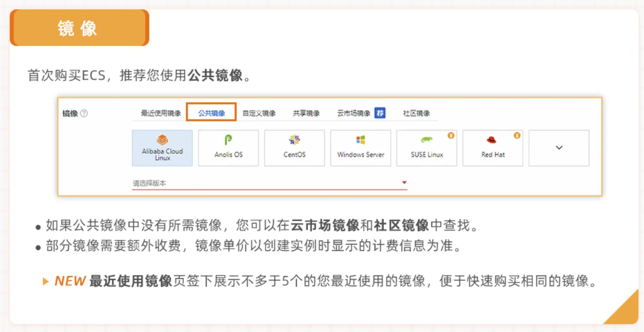Screen dimensions: 644x332
Task: Expand the hidden images with the chevron
Action: [558, 147]
